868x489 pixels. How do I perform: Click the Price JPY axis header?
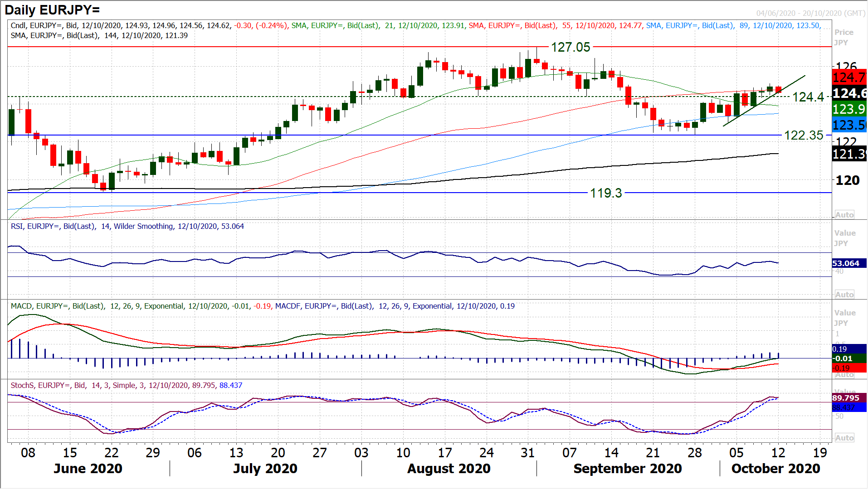coord(844,37)
